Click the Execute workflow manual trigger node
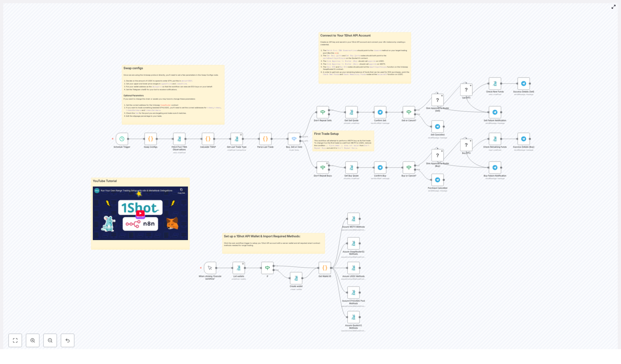The height and width of the screenshot is (364, 621). click(209, 268)
